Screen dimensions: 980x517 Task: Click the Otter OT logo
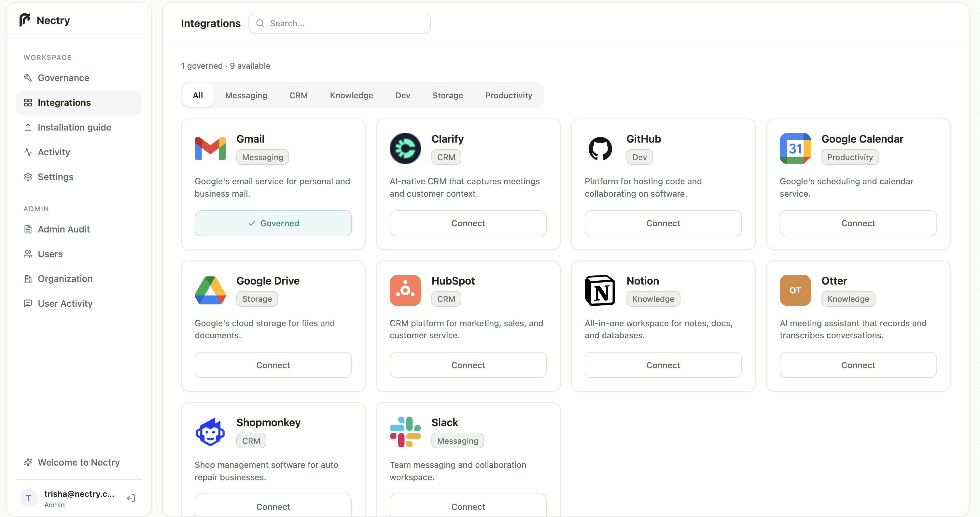(x=795, y=290)
